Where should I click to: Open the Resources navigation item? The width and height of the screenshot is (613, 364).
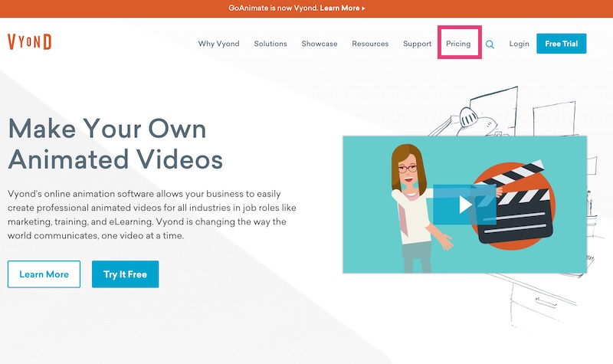pyautogui.click(x=370, y=44)
